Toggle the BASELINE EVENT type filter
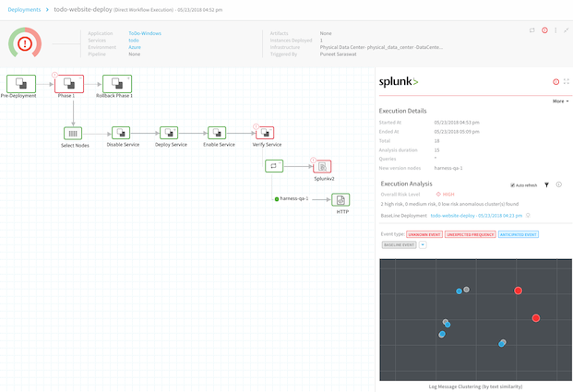This screenshot has width=573, height=392. 399,244
